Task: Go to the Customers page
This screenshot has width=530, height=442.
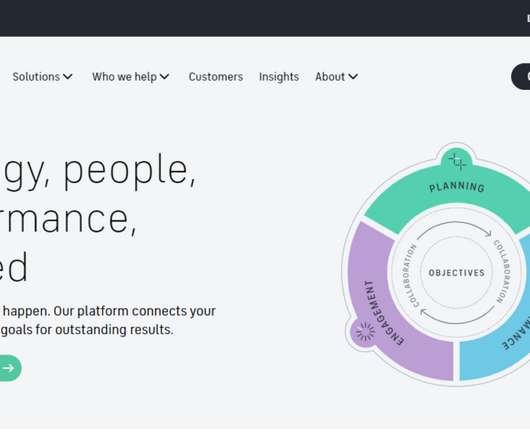Action: [216, 77]
